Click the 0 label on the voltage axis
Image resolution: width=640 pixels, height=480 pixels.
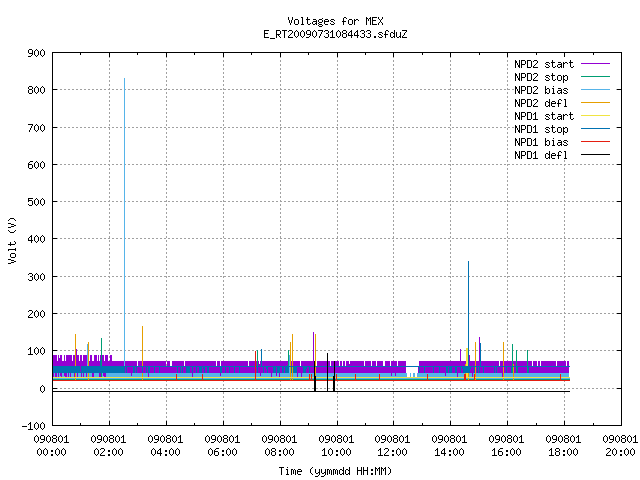[x=42, y=389]
